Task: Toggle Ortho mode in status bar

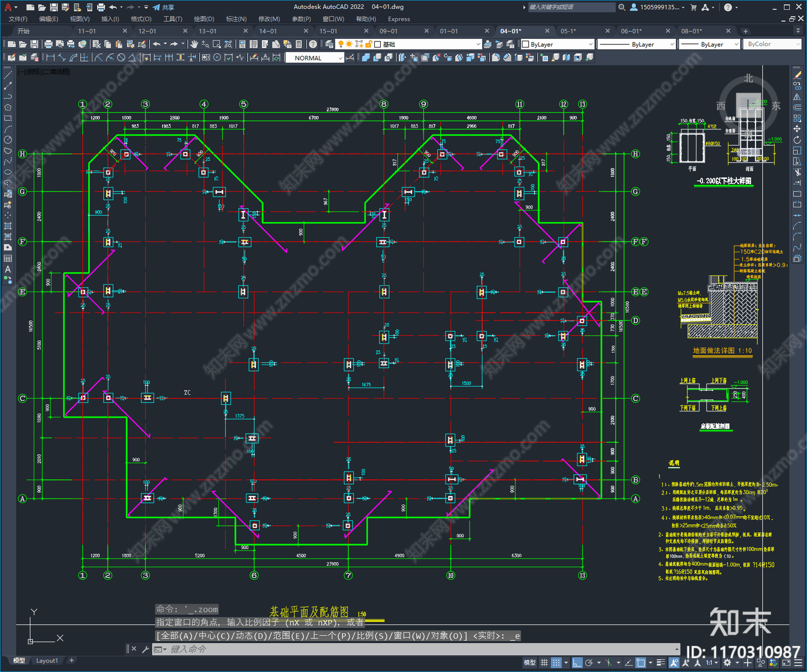Action: pyautogui.click(x=578, y=662)
